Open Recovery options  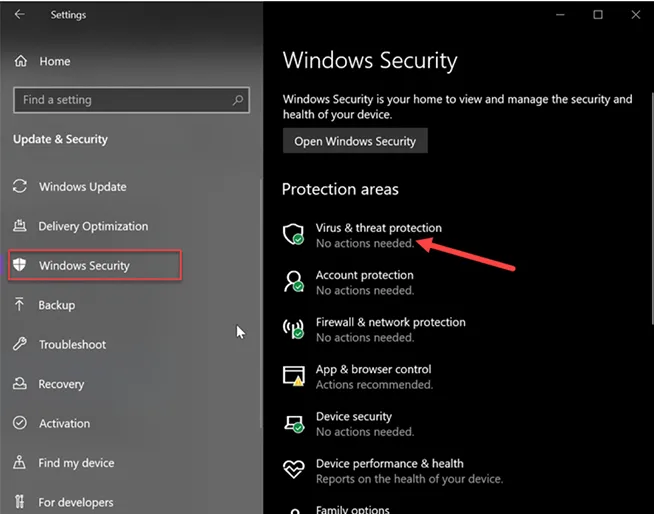pos(61,384)
